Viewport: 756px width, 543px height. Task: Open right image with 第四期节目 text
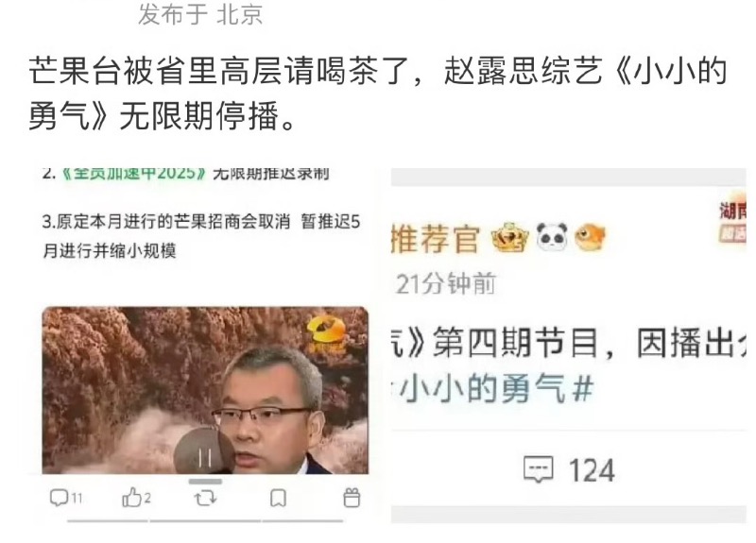569,346
